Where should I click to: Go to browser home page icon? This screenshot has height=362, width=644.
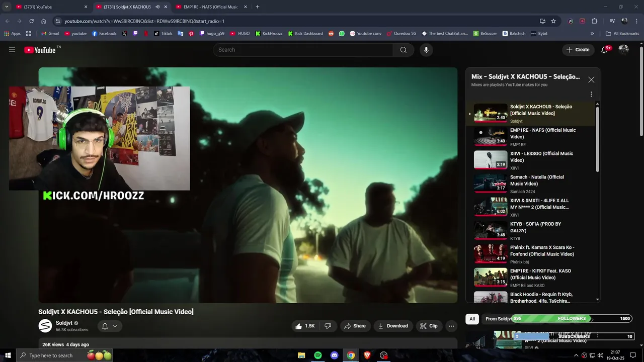pyautogui.click(x=44, y=21)
